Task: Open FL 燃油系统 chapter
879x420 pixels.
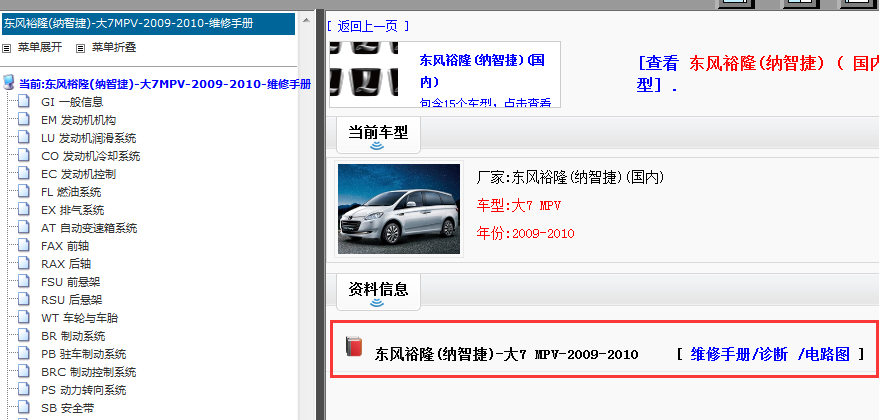Action: (71, 192)
